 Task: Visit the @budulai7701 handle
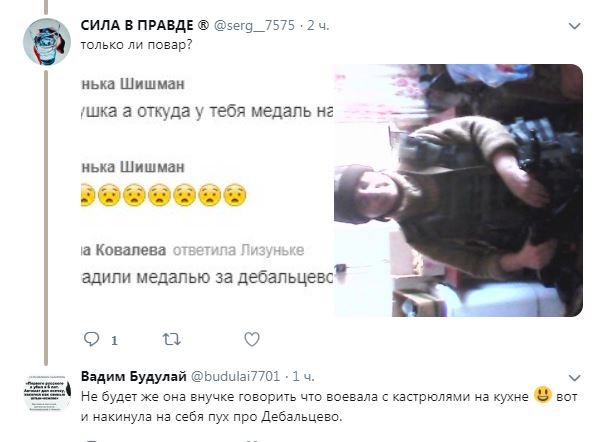click(x=236, y=377)
